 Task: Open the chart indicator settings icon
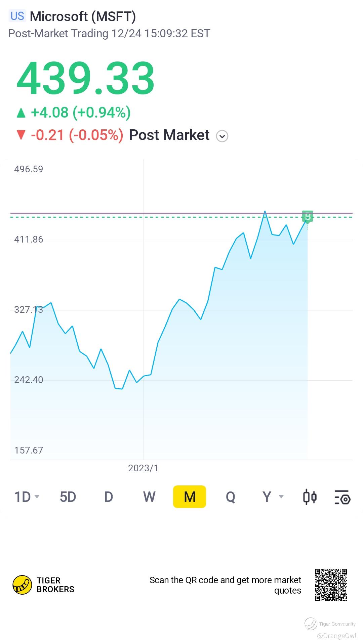[x=342, y=497]
